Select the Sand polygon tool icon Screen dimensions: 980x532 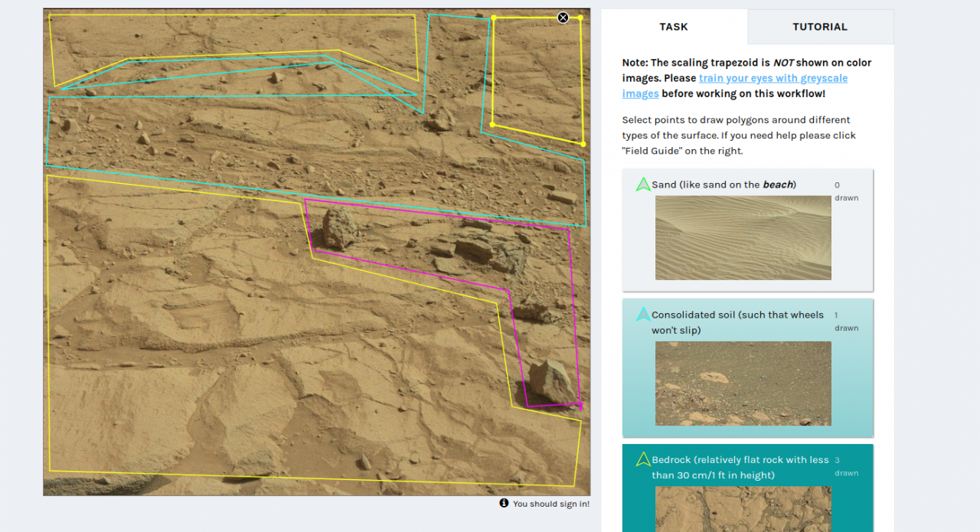click(643, 184)
